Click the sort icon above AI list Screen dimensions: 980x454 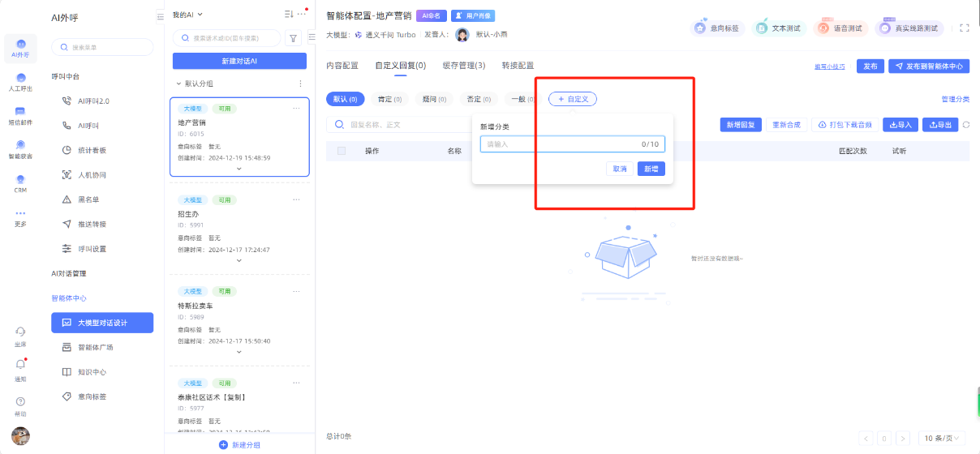click(x=289, y=15)
